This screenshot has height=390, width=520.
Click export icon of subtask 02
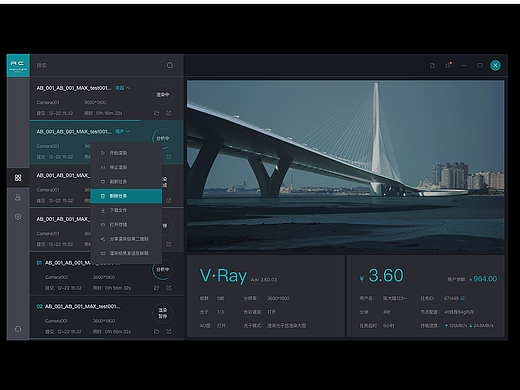[169, 331]
